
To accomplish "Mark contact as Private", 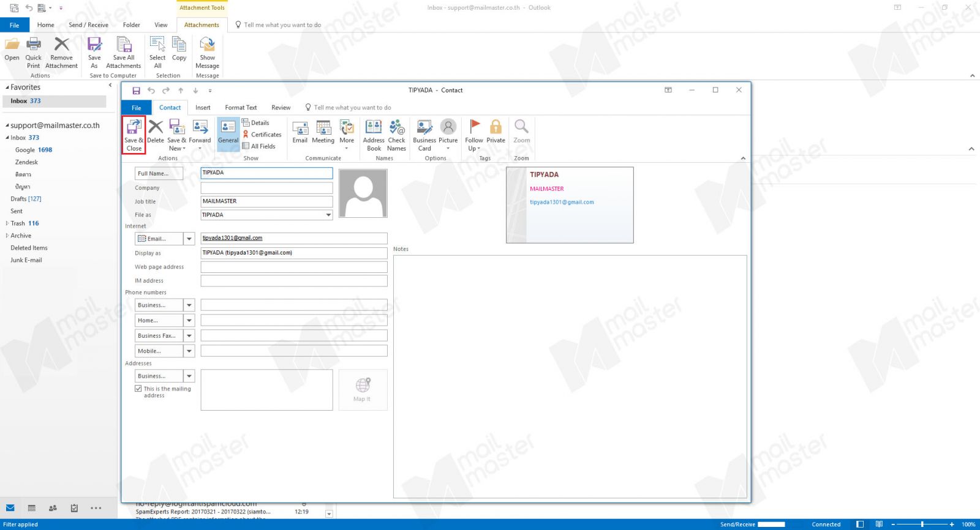I will pos(496,132).
